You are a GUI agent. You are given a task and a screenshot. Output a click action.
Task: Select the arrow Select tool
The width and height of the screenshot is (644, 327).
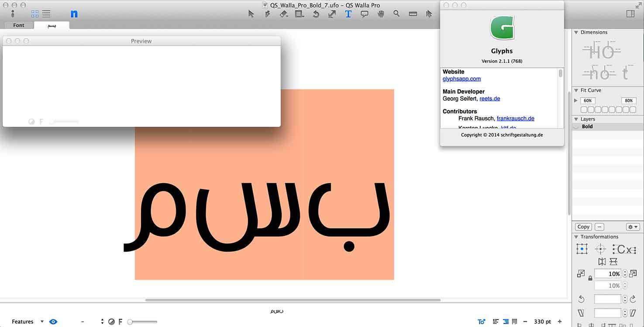click(x=251, y=14)
